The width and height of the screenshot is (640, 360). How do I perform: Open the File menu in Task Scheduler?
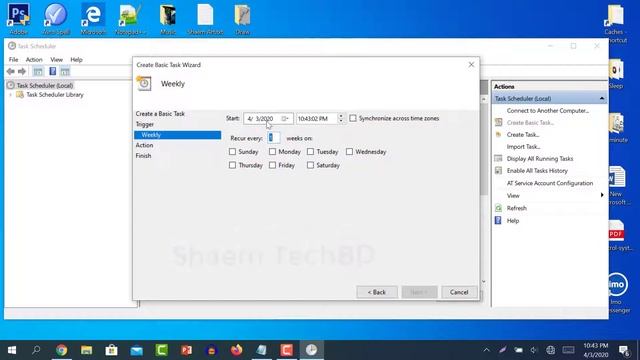pyautogui.click(x=13, y=60)
